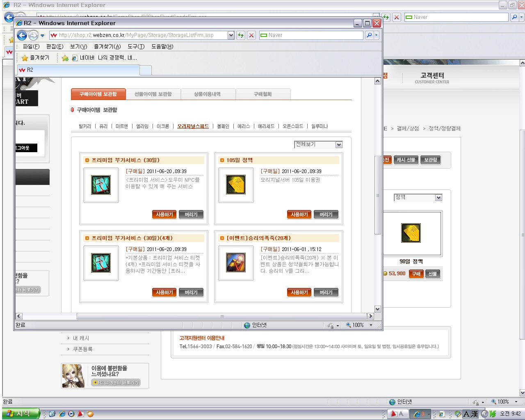Switch to the 구매철회 tab
525x420 pixels.
(x=262, y=94)
